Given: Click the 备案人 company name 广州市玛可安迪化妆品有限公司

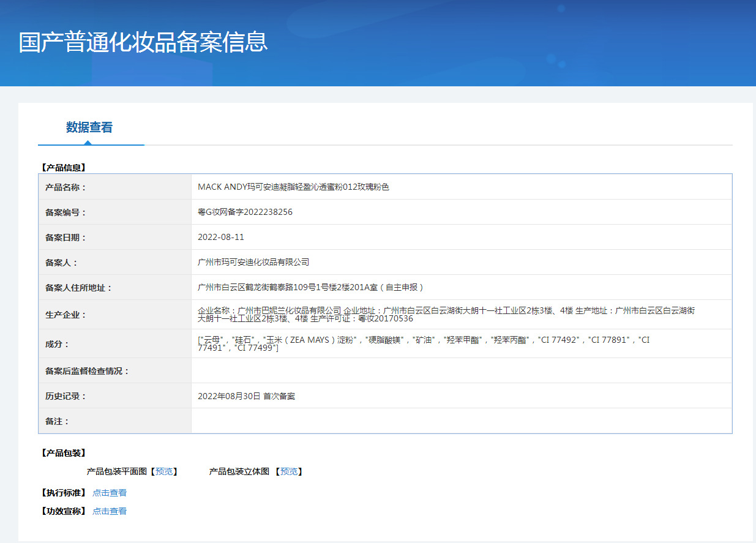Looking at the screenshot, I should click(x=253, y=262).
